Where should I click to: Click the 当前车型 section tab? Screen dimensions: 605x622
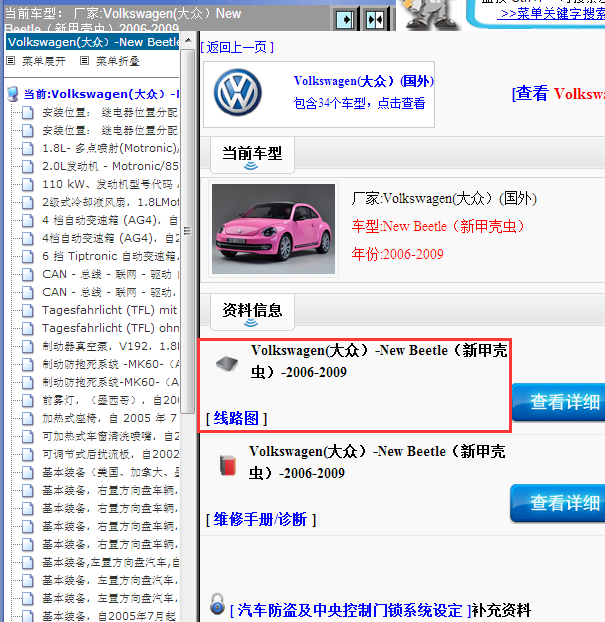(252, 155)
